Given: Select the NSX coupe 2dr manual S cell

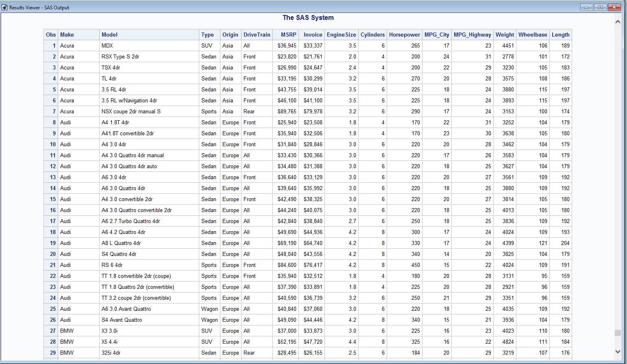Looking at the screenshot, I should 131,111.
